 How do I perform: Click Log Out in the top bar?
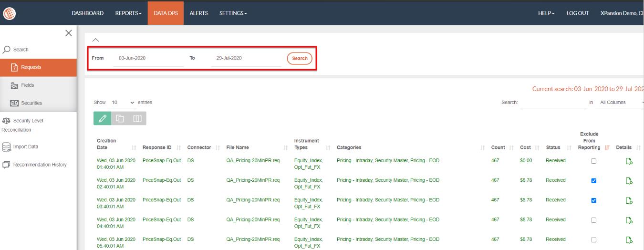577,13
